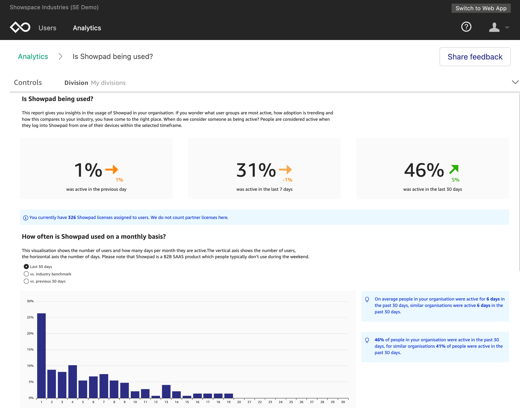Select the vs. previous 30 days option
Image resolution: width=520 pixels, height=420 pixels.
[26, 281]
